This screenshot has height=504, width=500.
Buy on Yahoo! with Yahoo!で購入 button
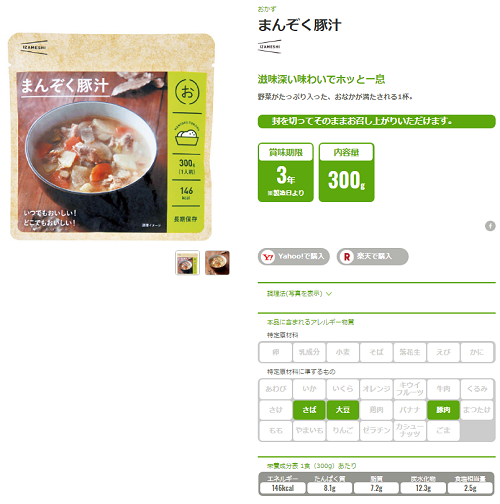click(294, 257)
